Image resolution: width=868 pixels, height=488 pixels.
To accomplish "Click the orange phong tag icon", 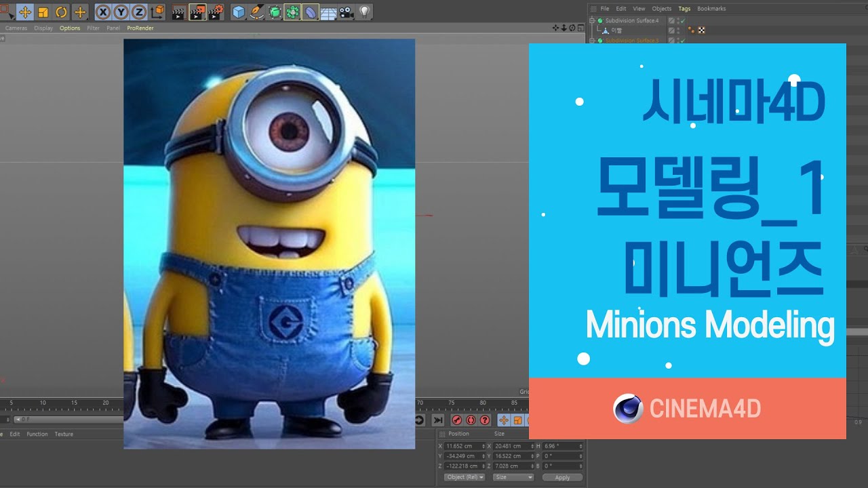I will click(x=692, y=30).
